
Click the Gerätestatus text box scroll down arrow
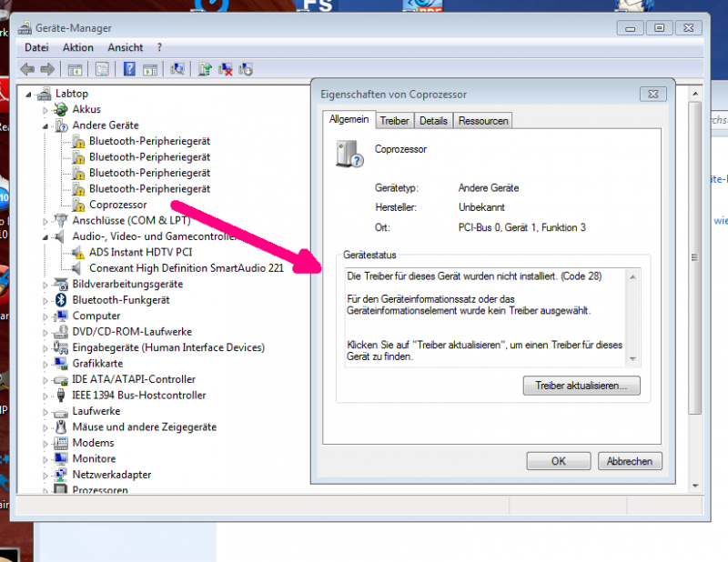[x=633, y=357]
